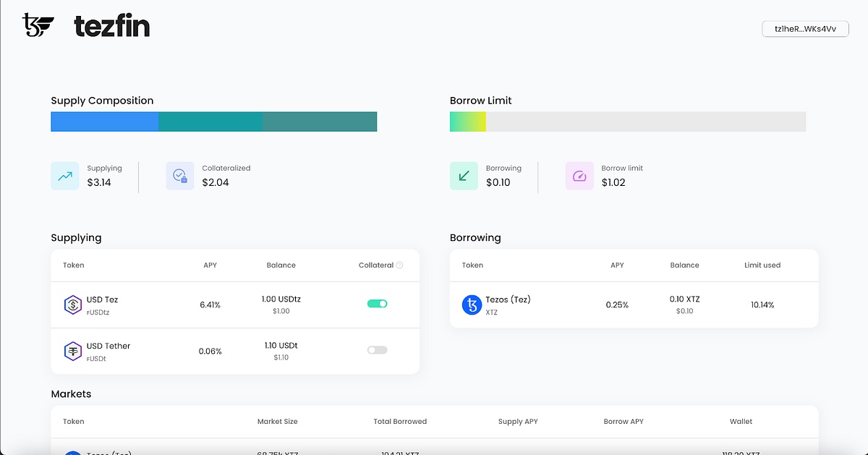Screen dimensions: 868x455
Task: Click the Collateralized checkmark lock icon
Action: tap(179, 176)
